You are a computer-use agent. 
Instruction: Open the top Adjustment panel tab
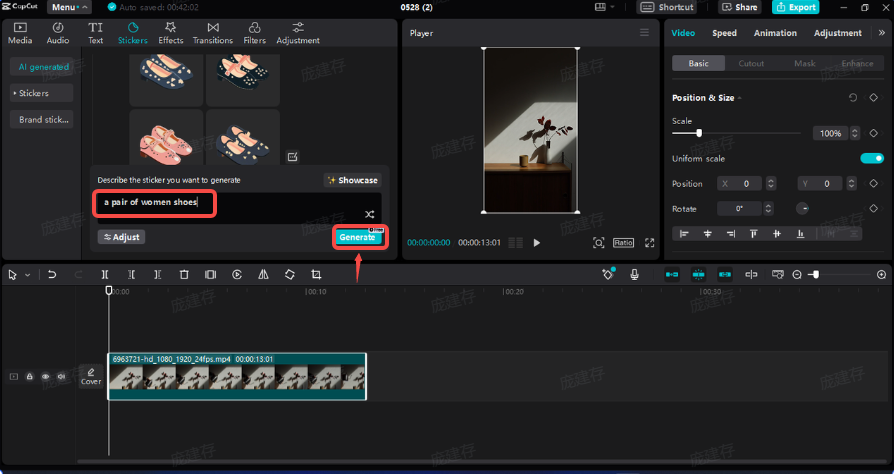click(298, 33)
